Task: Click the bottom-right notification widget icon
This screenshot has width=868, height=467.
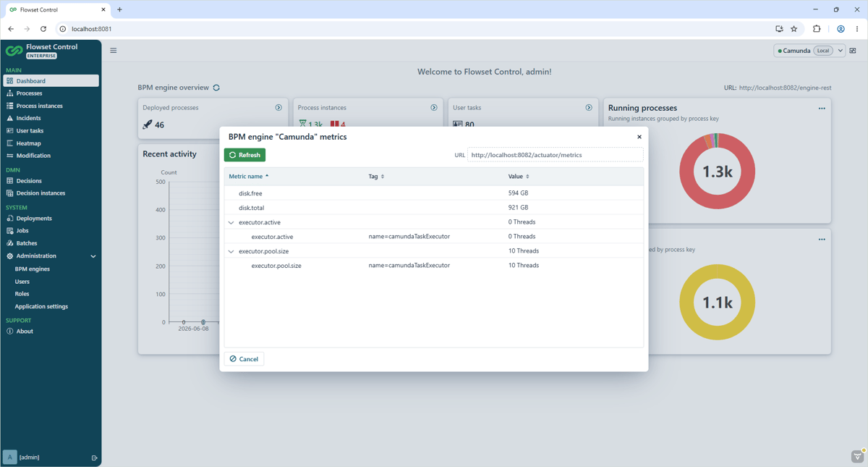Action: (858, 456)
